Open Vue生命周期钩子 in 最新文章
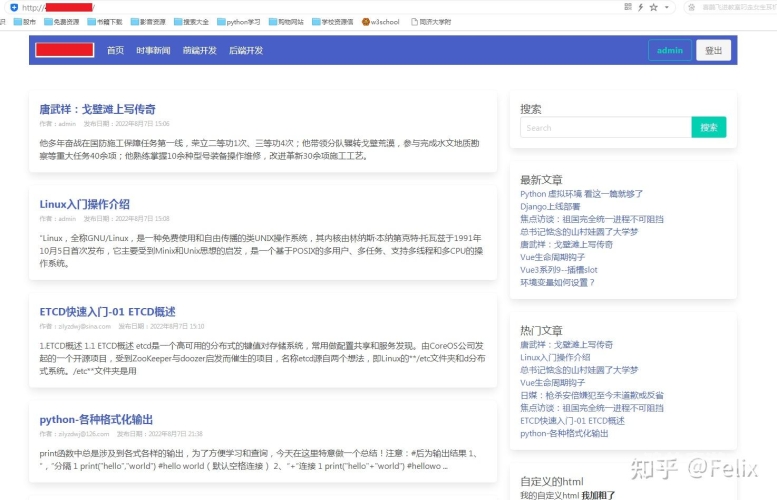 tap(553, 257)
